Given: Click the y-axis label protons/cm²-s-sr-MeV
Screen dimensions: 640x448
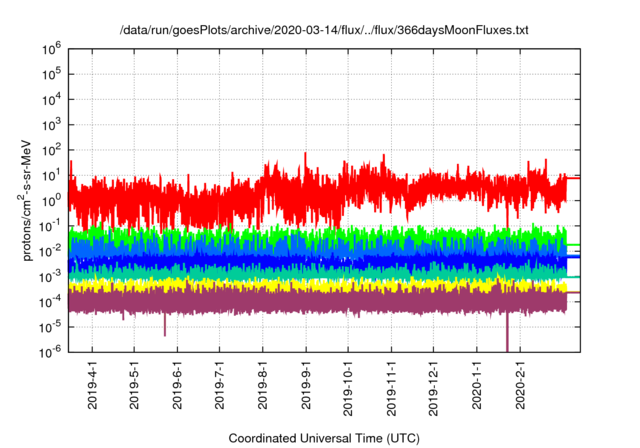Looking at the screenshot, I should (x=25, y=201).
